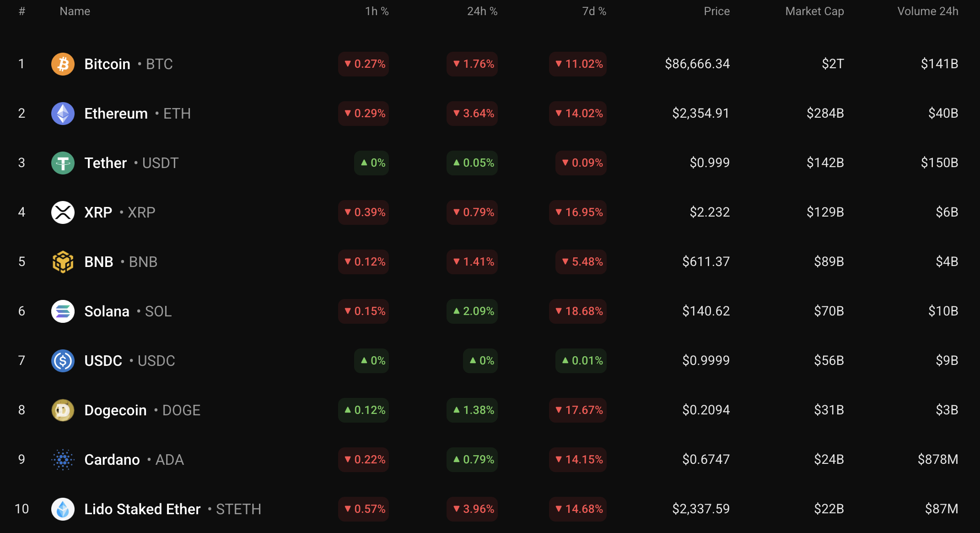Screen dimensions: 980x533
Task: Sort table by Volume 24h header
Action: tap(927, 11)
